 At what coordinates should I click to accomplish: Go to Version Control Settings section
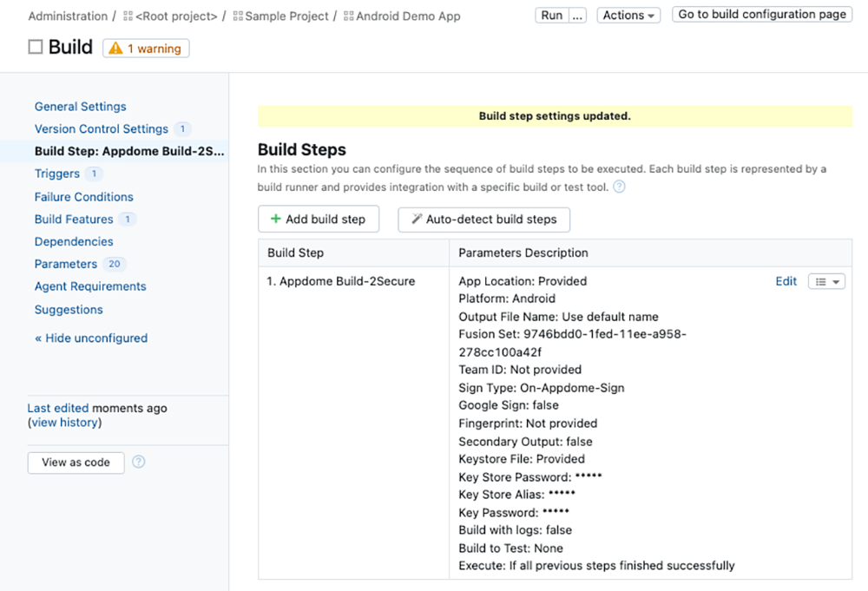point(101,128)
